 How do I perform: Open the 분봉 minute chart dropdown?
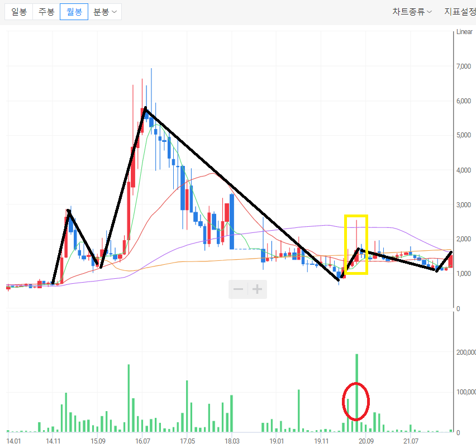[104, 12]
